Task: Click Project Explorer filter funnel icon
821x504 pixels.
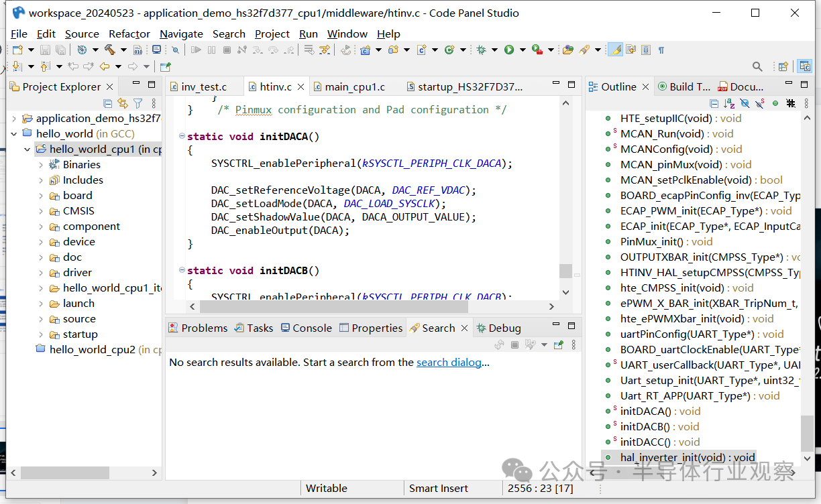Action: point(138,103)
